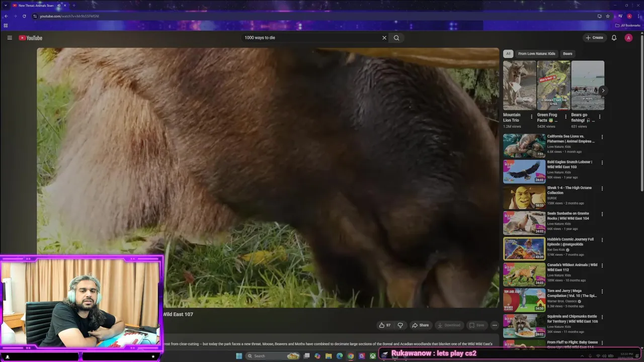Image resolution: width=644 pixels, height=362 pixels.
Task: Open options for Tom and Jerry compilation
Action: 602,291
